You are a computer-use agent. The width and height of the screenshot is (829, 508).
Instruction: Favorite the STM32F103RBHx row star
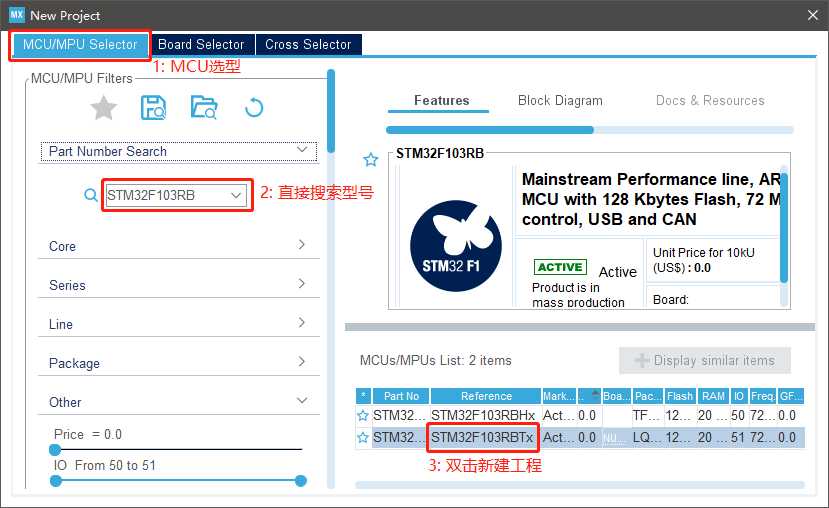(x=363, y=415)
